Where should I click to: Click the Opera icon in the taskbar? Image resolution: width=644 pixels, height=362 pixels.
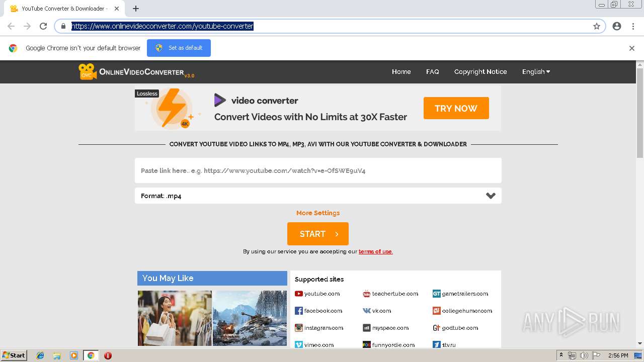click(x=108, y=355)
